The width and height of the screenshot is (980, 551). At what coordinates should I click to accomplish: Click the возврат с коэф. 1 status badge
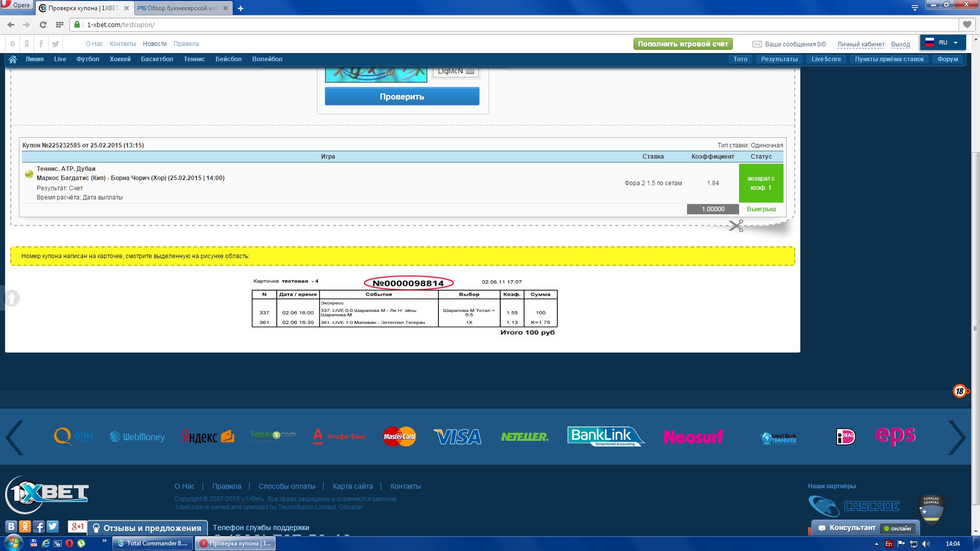tap(760, 182)
